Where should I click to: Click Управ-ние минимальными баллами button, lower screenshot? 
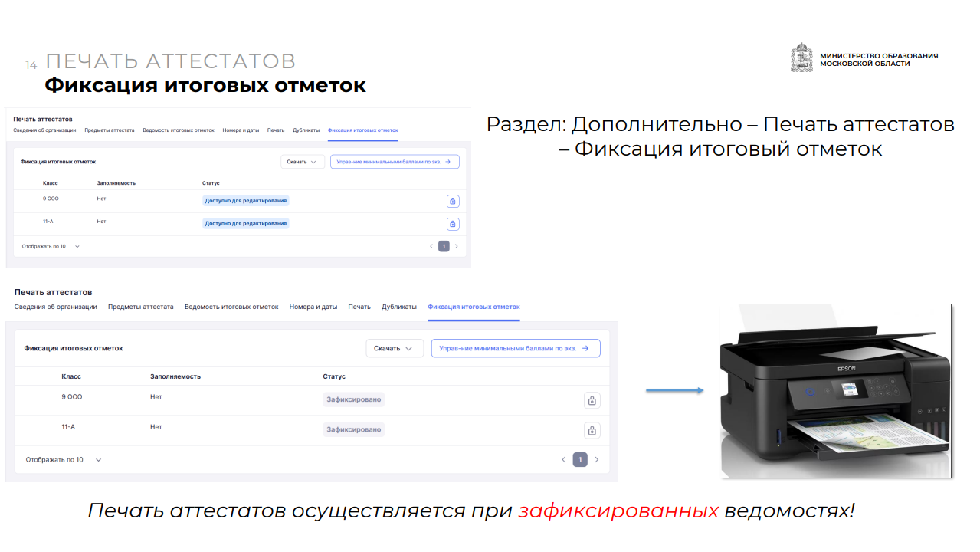(x=516, y=348)
